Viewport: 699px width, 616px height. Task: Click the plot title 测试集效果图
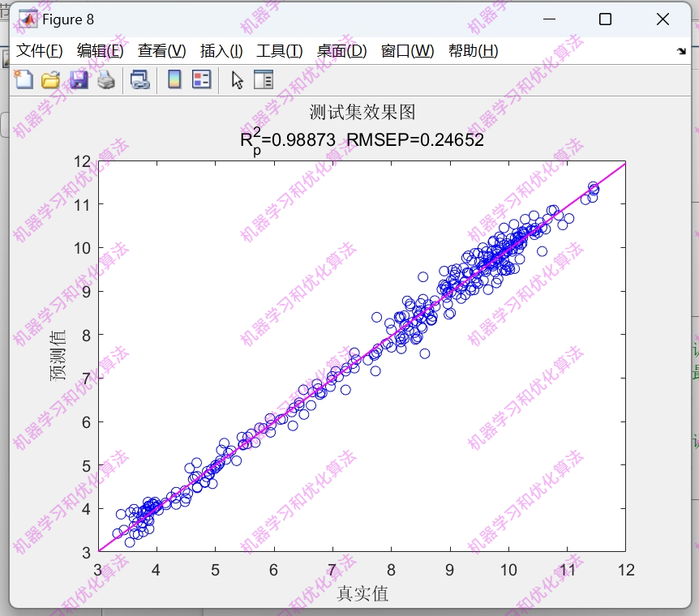click(x=362, y=113)
